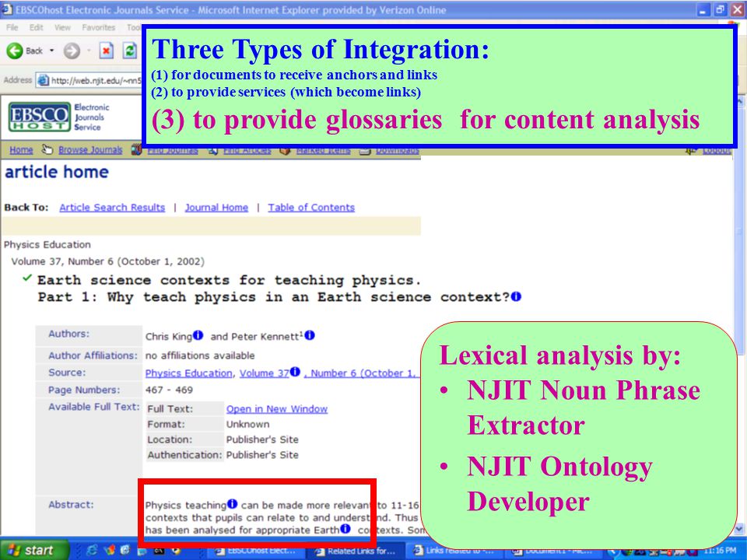747x560 pixels.
Task: Click the info icon after Volume 37
Action: pos(295,372)
